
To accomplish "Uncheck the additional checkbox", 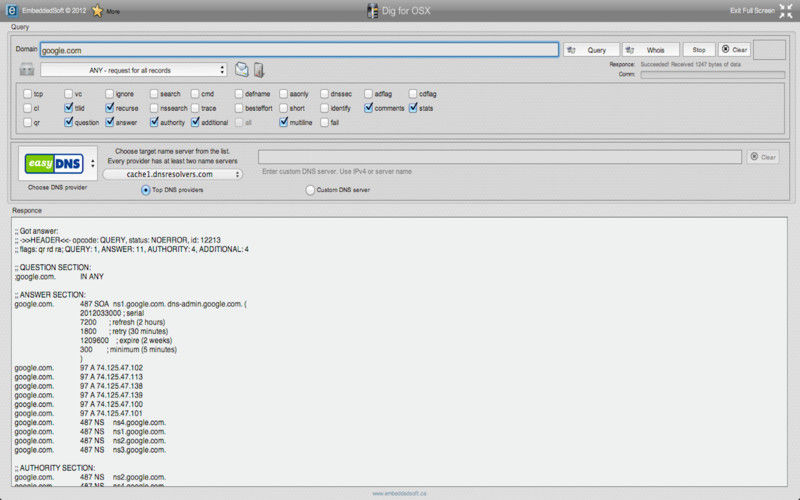I will tap(195, 122).
